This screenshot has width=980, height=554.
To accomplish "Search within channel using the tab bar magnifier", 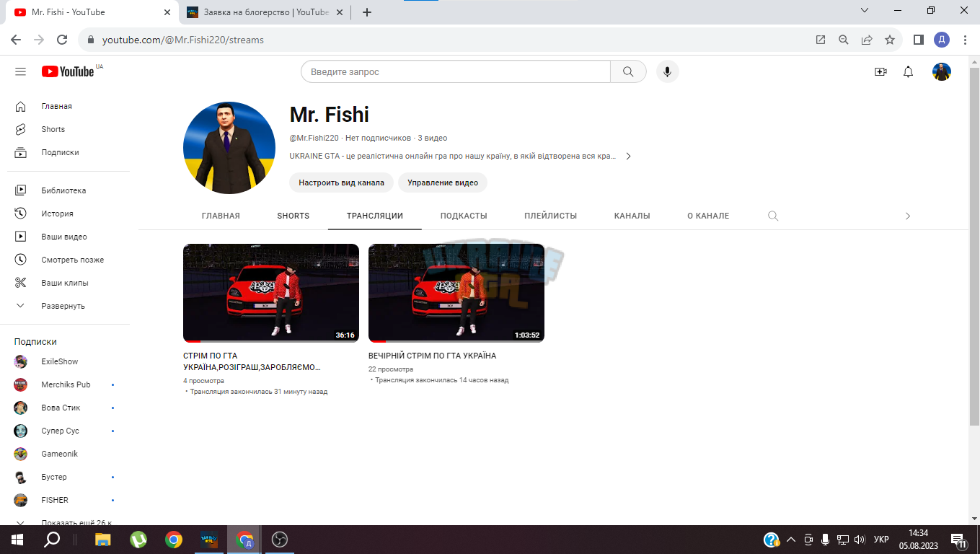I will (773, 216).
